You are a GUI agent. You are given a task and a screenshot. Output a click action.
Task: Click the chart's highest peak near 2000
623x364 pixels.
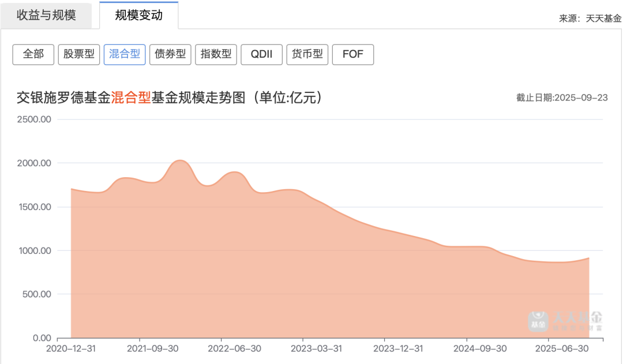click(179, 161)
